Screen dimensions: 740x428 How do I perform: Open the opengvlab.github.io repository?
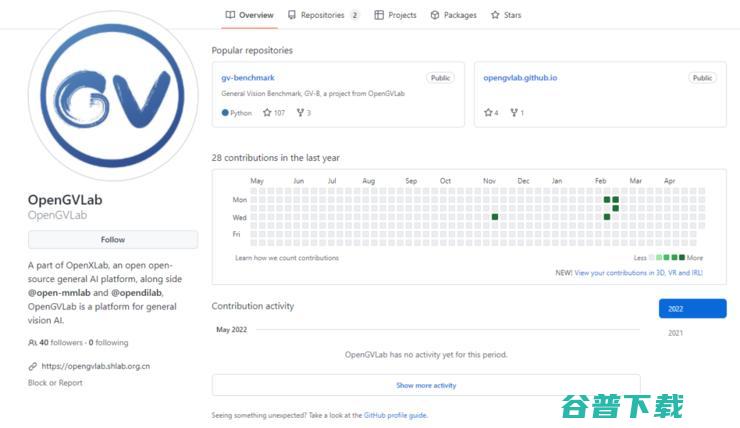520,78
